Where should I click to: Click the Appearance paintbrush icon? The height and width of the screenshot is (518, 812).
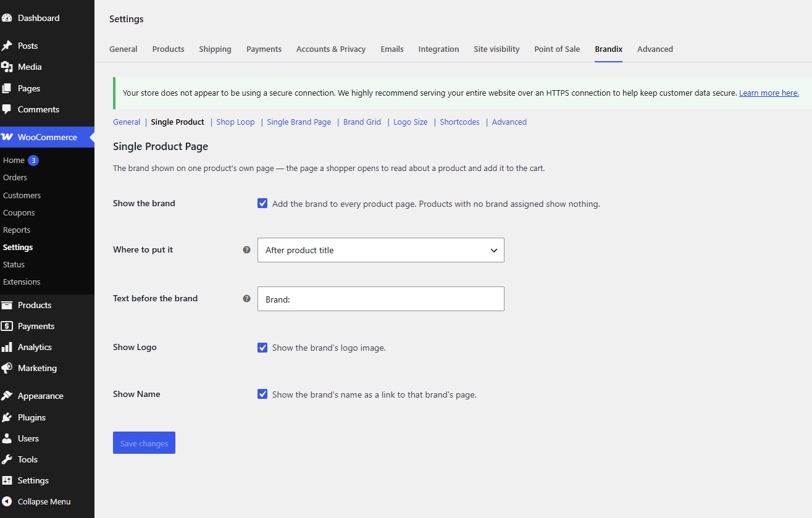pyautogui.click(x=7, y=396)
